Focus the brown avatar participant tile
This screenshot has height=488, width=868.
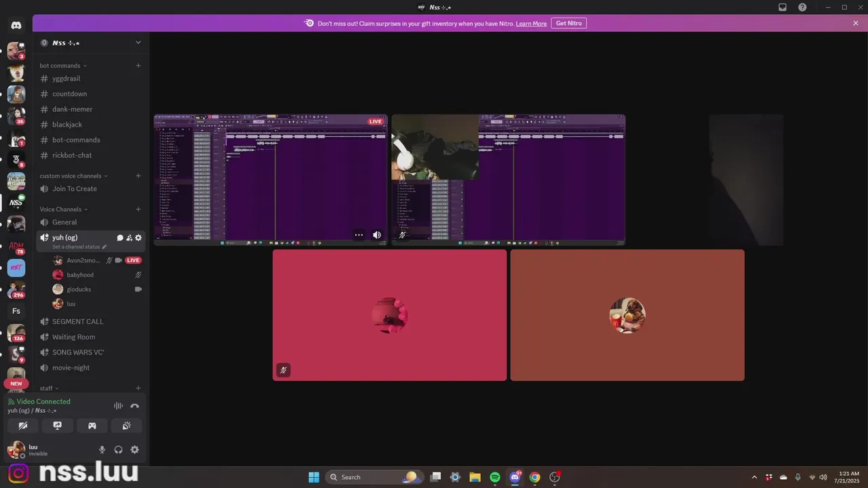(627, 315)
